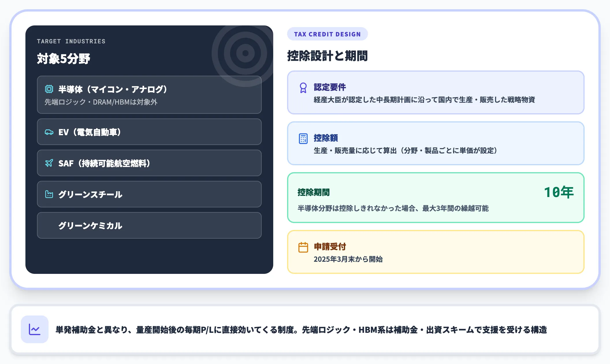Click the calendar icon beside 申請受付
610x364 pixels.
tap(303, 247)
